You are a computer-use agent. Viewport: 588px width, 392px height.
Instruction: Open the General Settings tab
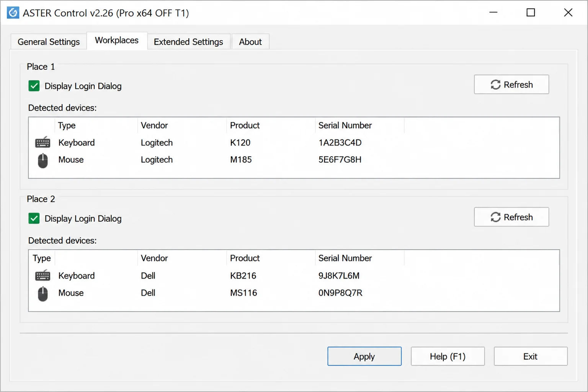[49, 42]
